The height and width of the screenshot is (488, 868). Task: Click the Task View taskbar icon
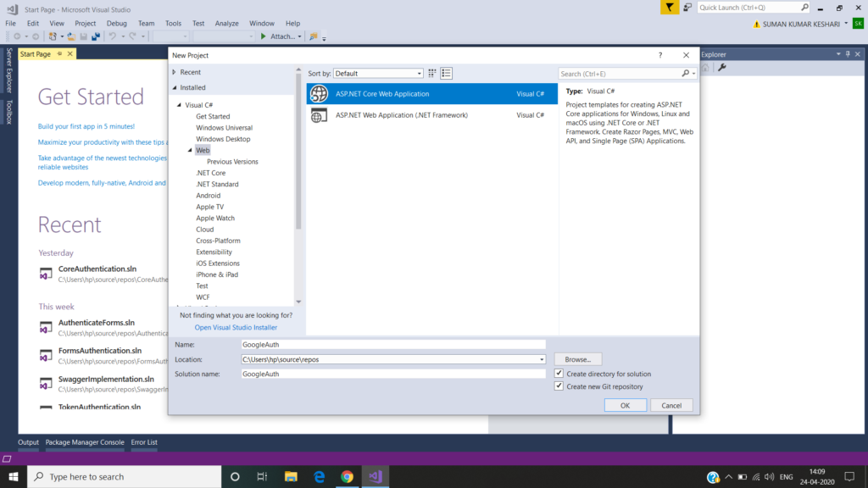tap(263, 476)
